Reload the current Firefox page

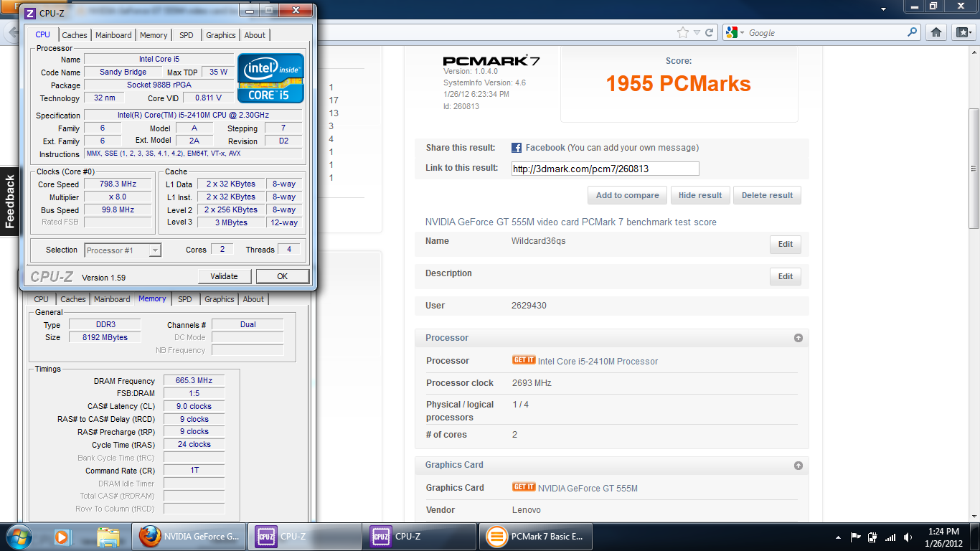pos(710,32)
